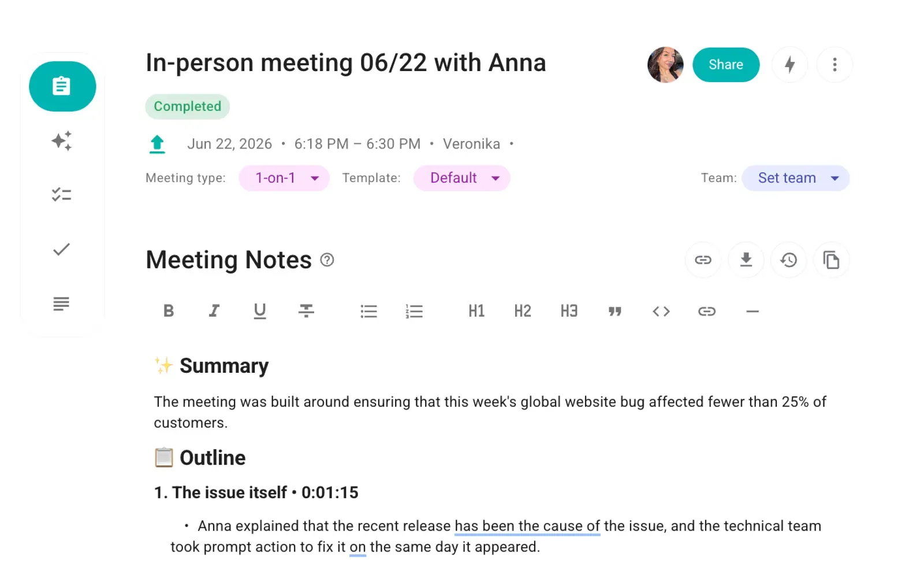This screenshot has width=924, height=578.
Task: Click the user profile avatar
Action: (665, 65)
